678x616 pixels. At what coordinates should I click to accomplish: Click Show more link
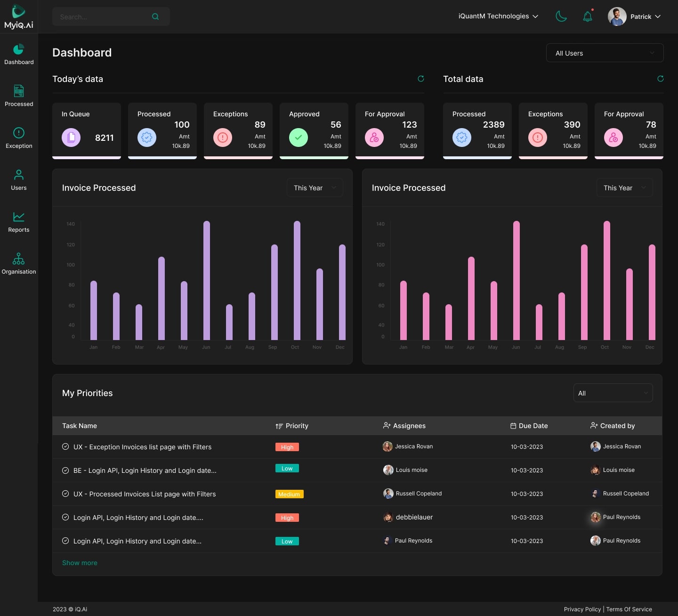(80, 563)
